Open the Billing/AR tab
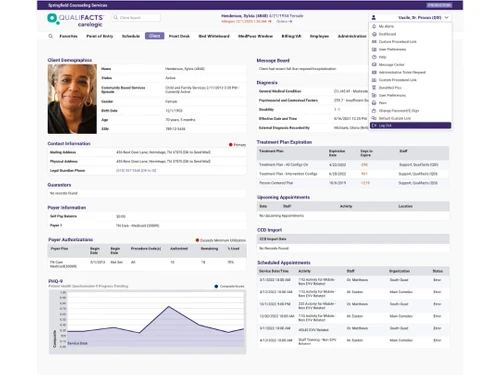The width and height of the screenshot is (500, 375). click(x=291, y=36)
